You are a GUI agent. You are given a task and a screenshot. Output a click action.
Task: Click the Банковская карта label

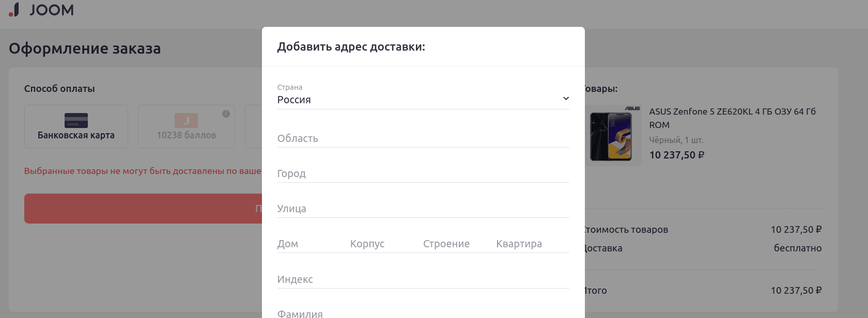pyautogui.click(x=76, y=135)
